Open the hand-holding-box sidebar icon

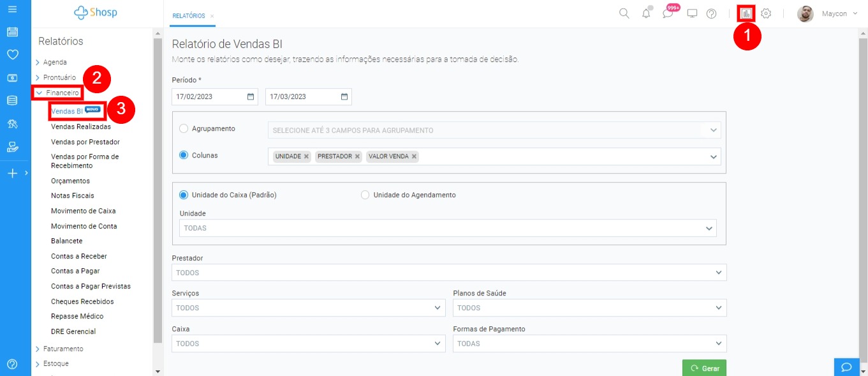tap(12, 146)
